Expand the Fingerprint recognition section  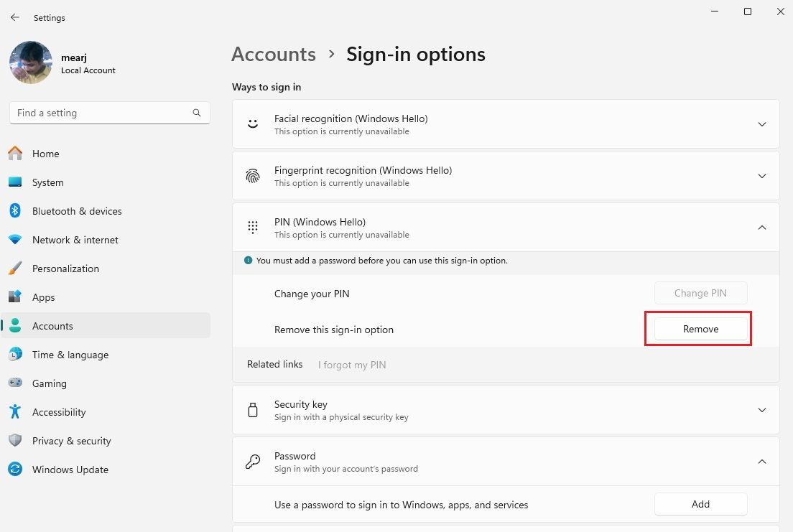coord(762,175)
